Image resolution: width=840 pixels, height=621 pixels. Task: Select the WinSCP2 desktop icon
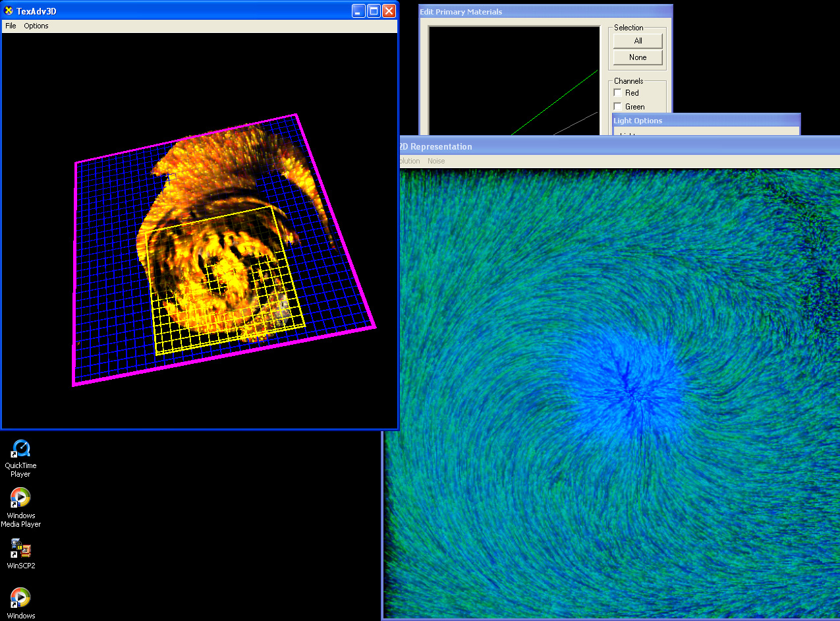[20, 548]
